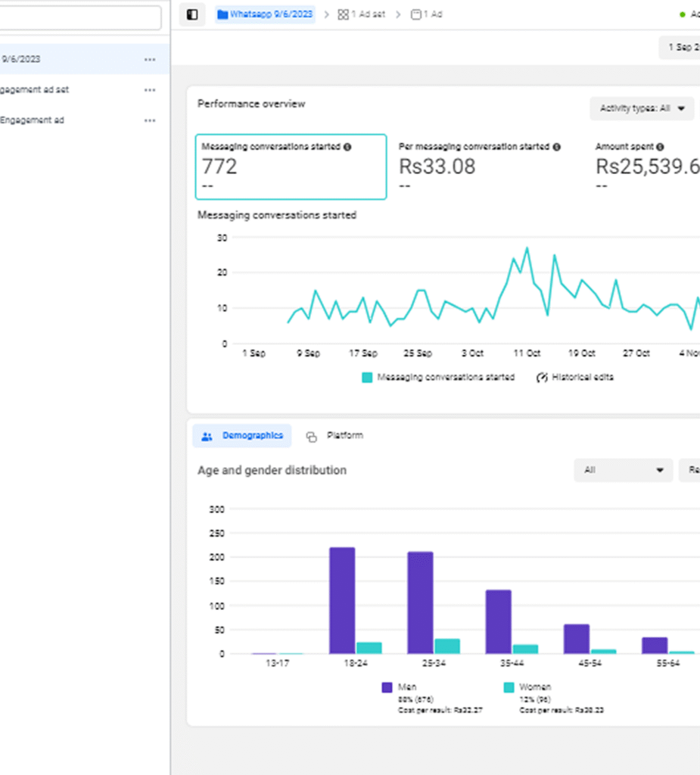The image size is (700, 775).
Task: Toggle the Historical edits chart legend
Action: click(575, 377)
